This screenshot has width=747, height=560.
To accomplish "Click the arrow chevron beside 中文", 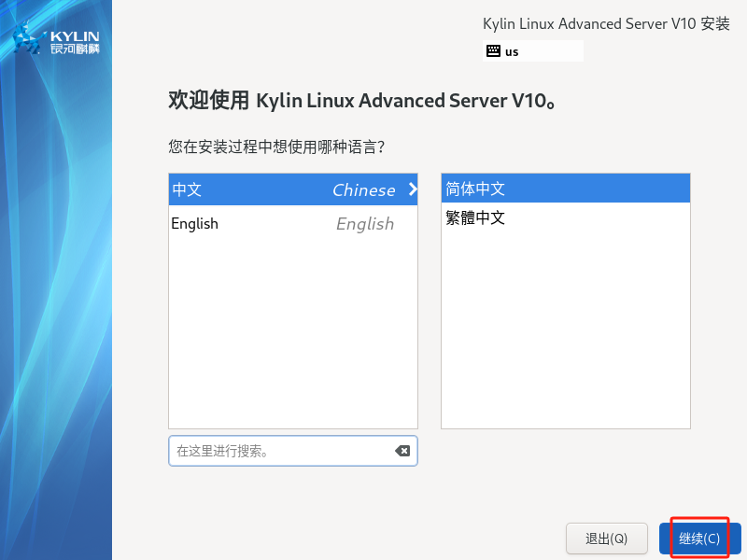I will (412, 189).
